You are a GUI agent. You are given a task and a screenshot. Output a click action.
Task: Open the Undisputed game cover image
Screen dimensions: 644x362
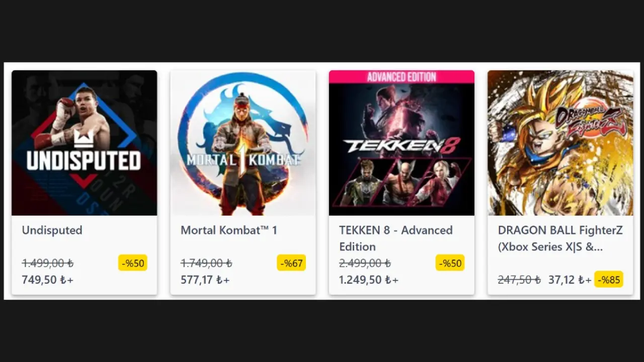point(85,143)
